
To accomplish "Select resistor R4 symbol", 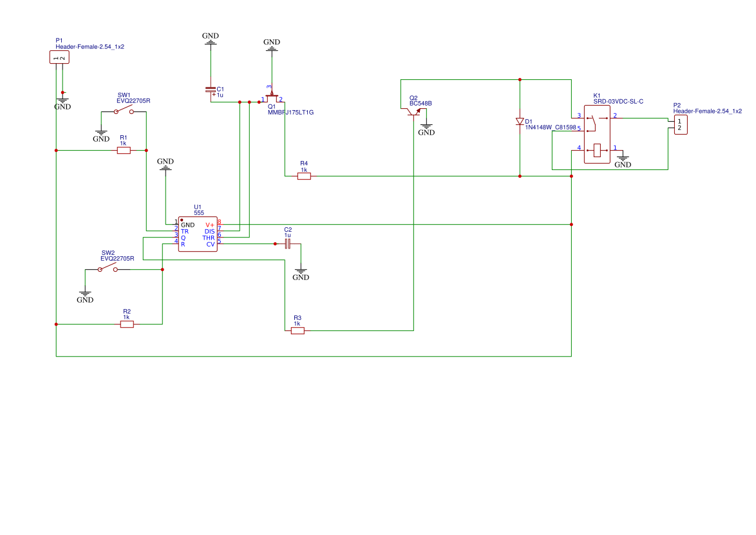I will (304, 176).
